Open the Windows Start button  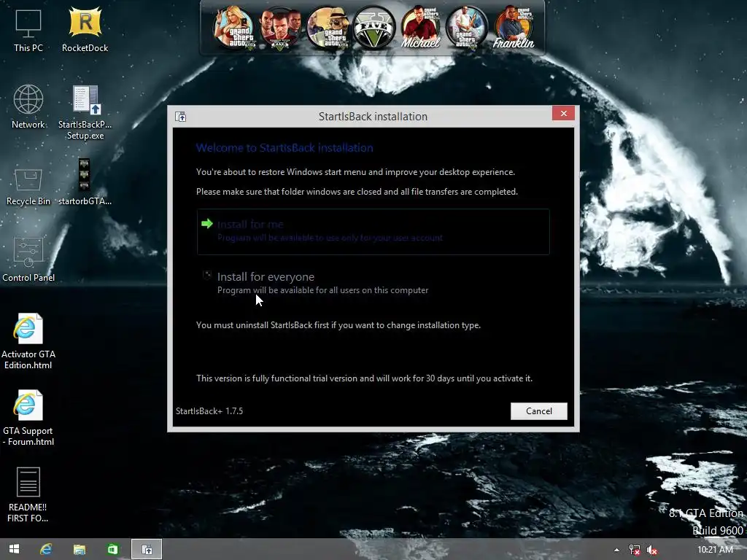[x=15, y=549]
